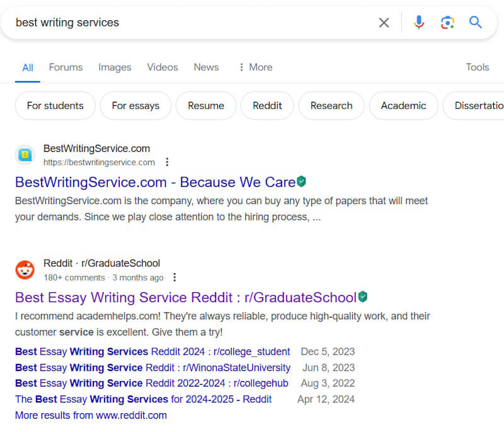Apply the Resume filter chip
Viewport: 504px width, 432px height.
206,106
